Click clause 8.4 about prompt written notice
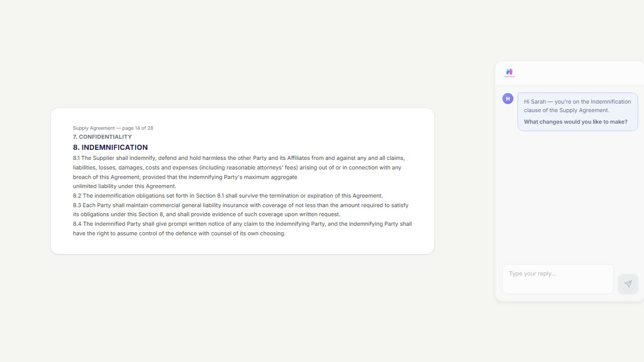Screen dimensions: 644x362 (242, 224)
